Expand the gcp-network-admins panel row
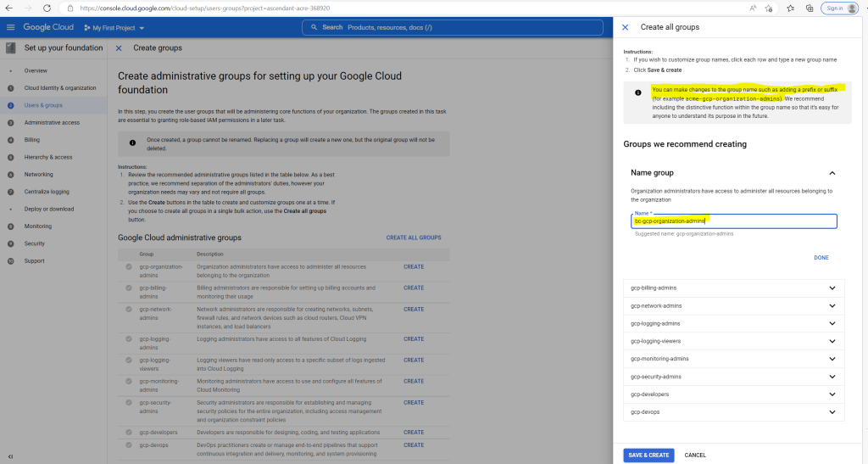 733,305
